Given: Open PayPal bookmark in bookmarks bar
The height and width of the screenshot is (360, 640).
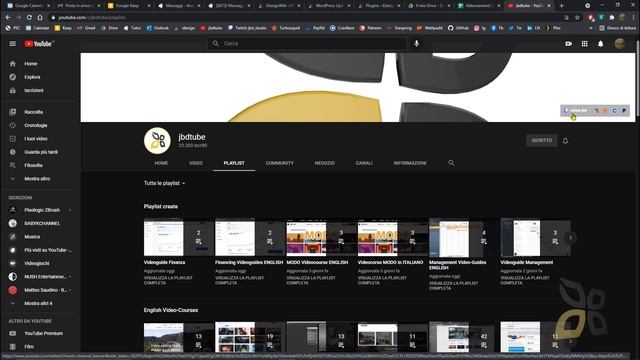Looking at the screenshot, I should tap(315, 28).
